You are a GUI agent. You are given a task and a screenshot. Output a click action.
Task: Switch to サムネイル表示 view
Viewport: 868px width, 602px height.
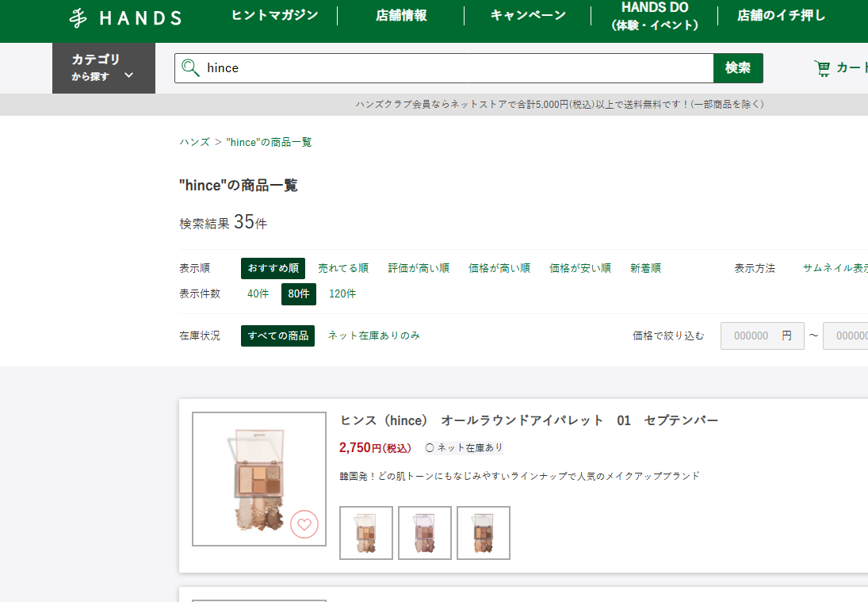click(x=835, y=268)
